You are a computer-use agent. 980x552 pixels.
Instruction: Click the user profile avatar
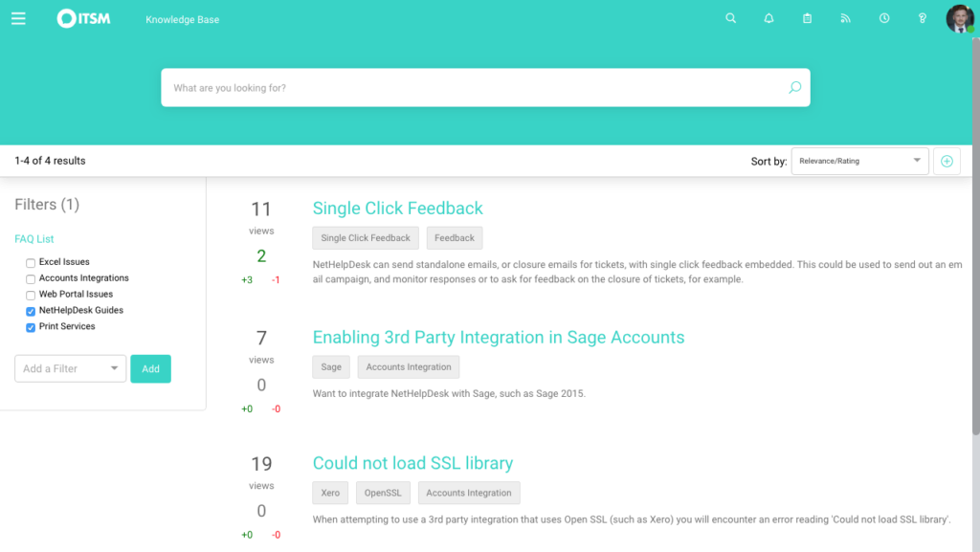click(x=960, y=19)
